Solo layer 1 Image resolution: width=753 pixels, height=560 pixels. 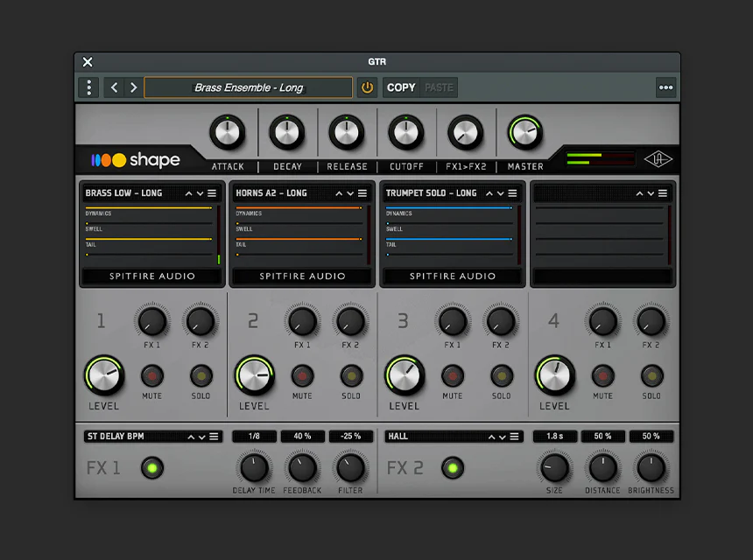click(201, 376)
